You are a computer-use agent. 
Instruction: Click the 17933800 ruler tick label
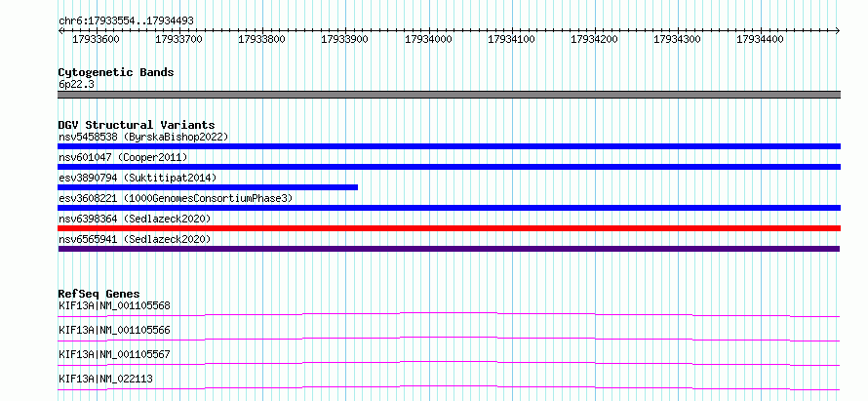point(261,40)
